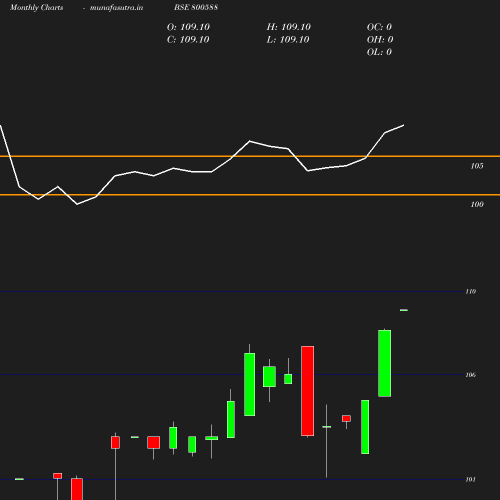Click the BSE 800588 symbol label
The width and height of the screenshot is (500, 500).
pyautogui.click(x=196, y=7)
